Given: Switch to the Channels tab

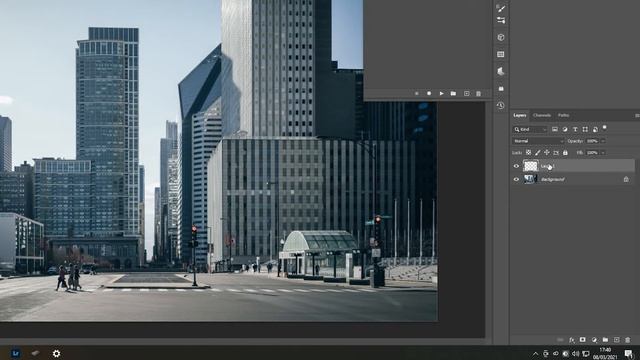Looking at the screenshot, I should 542,116.
